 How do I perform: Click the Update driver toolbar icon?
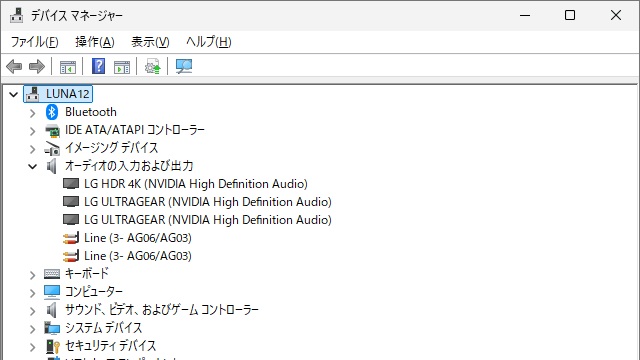click(153, 66)
